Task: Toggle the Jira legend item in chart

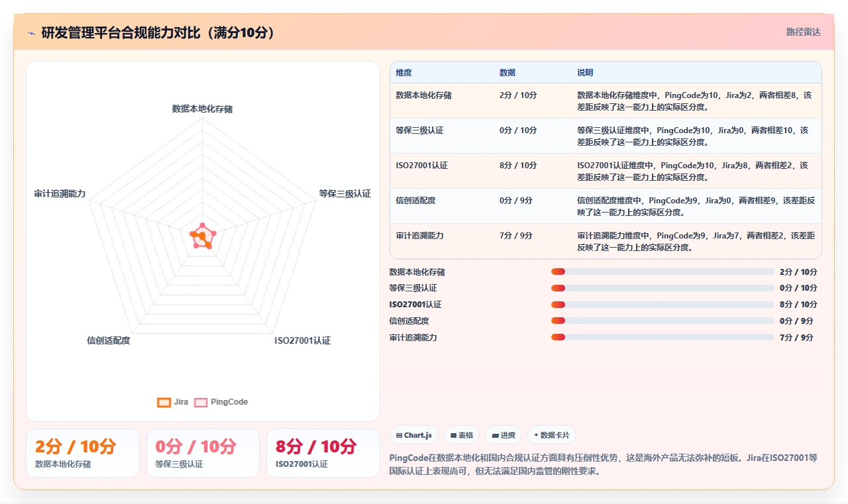Action: (172, 402)
